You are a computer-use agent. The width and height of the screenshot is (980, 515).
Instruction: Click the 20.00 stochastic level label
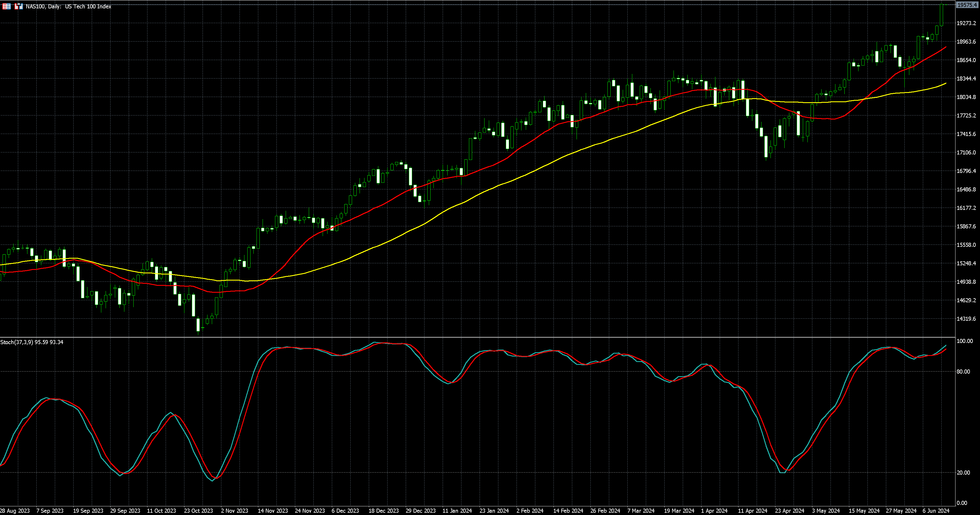point(963,473)
